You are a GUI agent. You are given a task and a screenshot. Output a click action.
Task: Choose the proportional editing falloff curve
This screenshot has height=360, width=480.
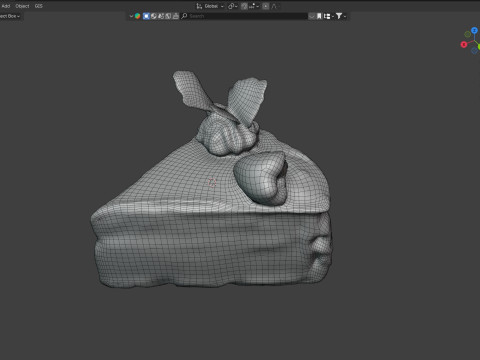274,6
